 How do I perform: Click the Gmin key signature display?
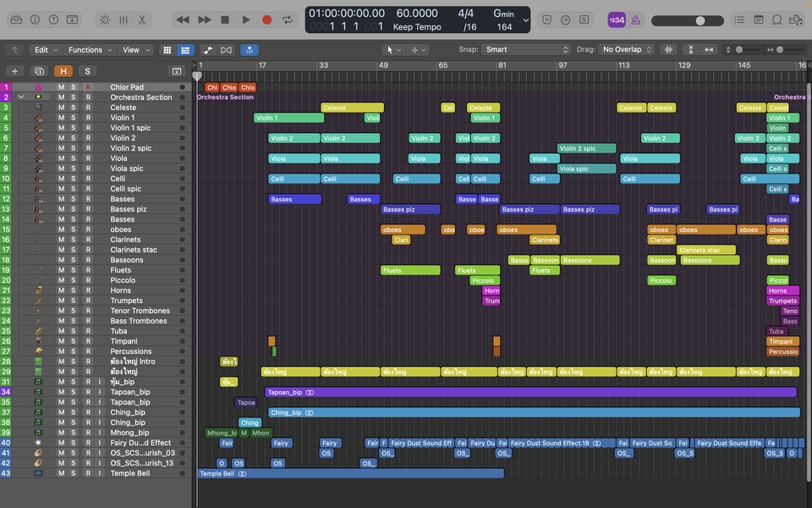[503, 14]
